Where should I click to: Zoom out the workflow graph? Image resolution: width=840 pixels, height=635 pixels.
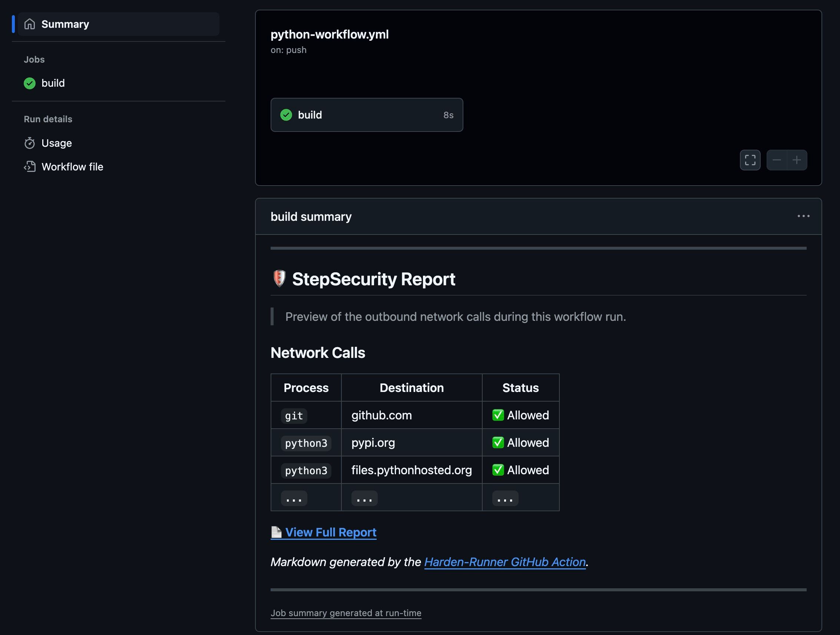pyautogui.click(x=777, y=160)
